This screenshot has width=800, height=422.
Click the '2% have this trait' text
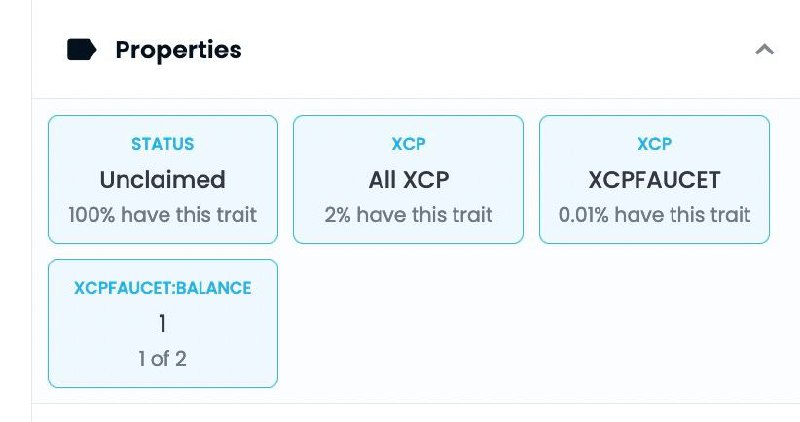[x=408, y=215]
